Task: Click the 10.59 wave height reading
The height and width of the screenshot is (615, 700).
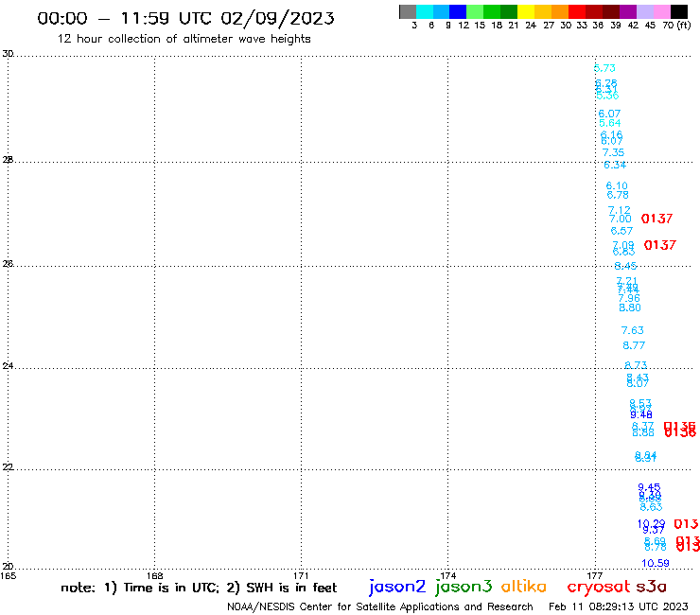Action: point(656,563)
